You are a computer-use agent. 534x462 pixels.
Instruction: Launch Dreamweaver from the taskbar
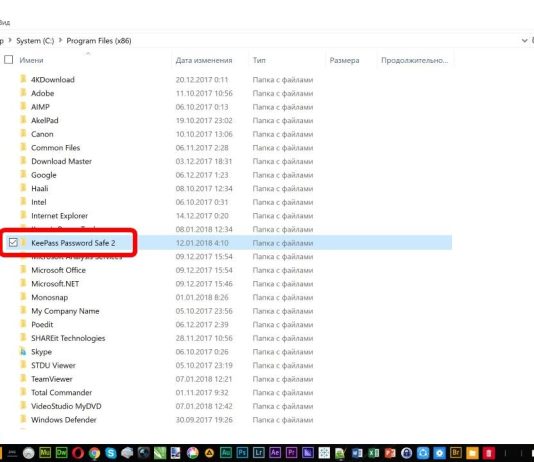click(62, 452)
